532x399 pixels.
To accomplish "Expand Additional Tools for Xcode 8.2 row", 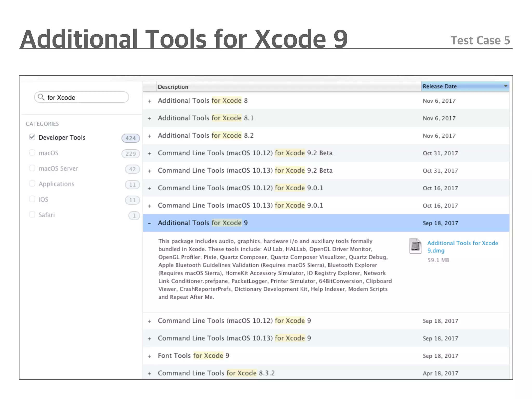I will point(149,136).
